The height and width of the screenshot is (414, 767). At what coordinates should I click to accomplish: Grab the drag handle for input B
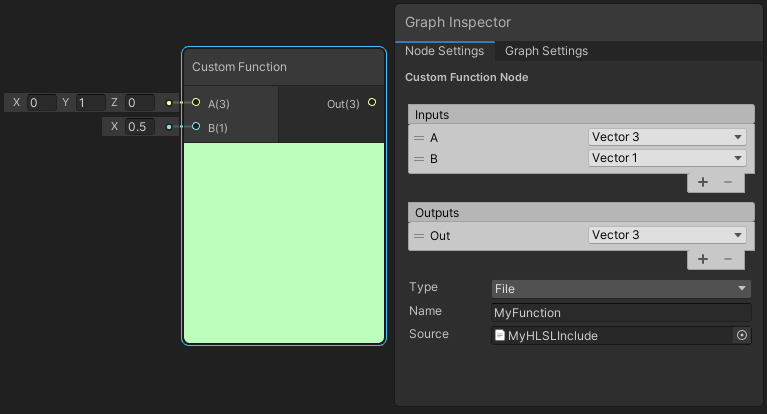pos(419,158)
